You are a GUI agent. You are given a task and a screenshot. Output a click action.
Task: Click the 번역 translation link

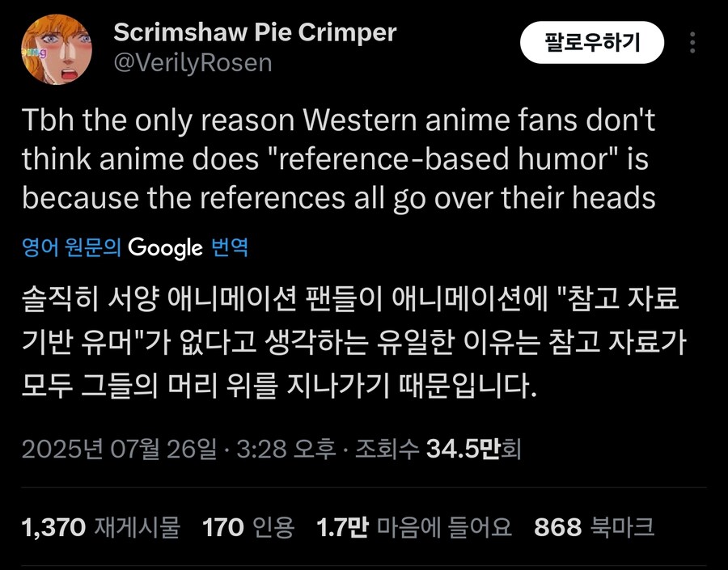pos(230,247)
